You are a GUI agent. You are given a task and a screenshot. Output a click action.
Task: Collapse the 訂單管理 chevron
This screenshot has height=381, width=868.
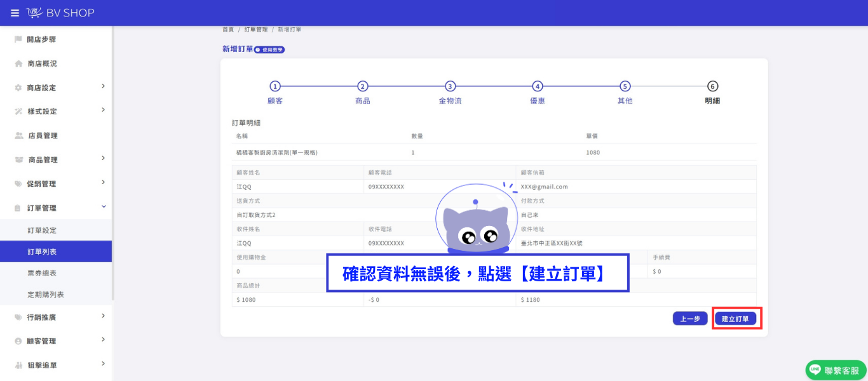[104, 206]
